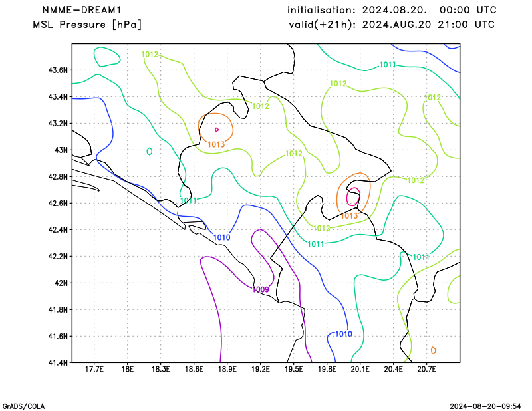Click the 19.2E longitude label
The width and height of the screenshot is (532, 411).
click(260, 369)
